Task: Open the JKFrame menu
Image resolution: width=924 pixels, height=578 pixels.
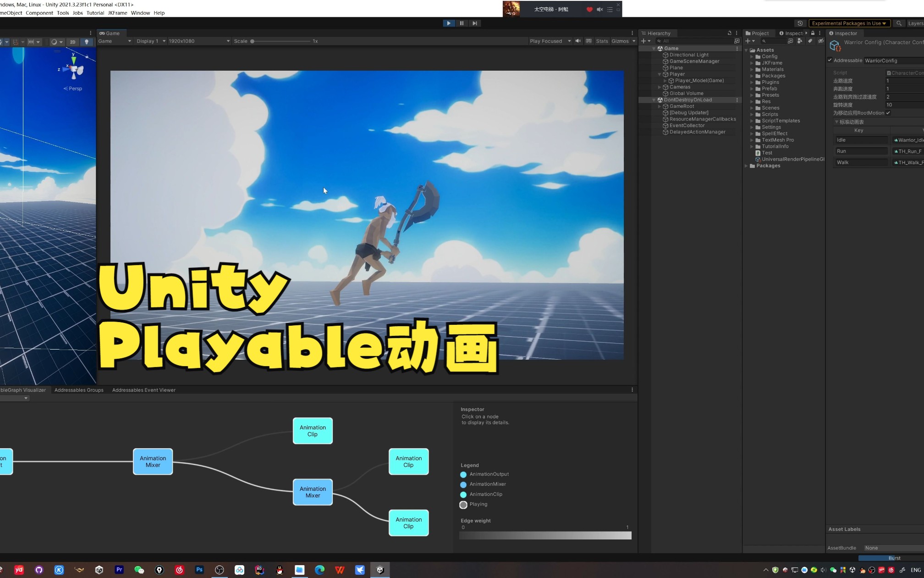Action: click(117, 13)
